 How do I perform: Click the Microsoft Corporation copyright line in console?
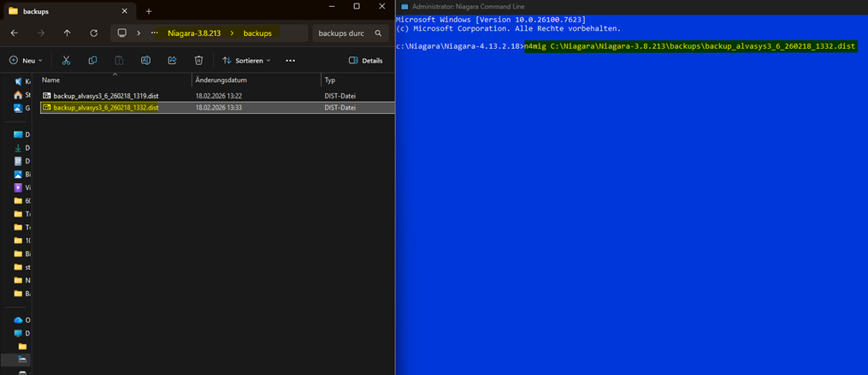(x=508, y=27)
